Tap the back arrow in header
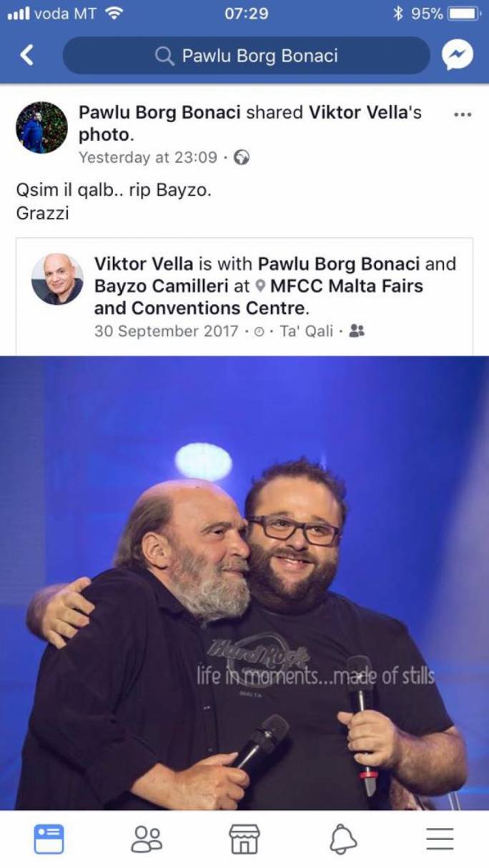The width and height of the screenshot is (489, 868). (x=26, y=55)
